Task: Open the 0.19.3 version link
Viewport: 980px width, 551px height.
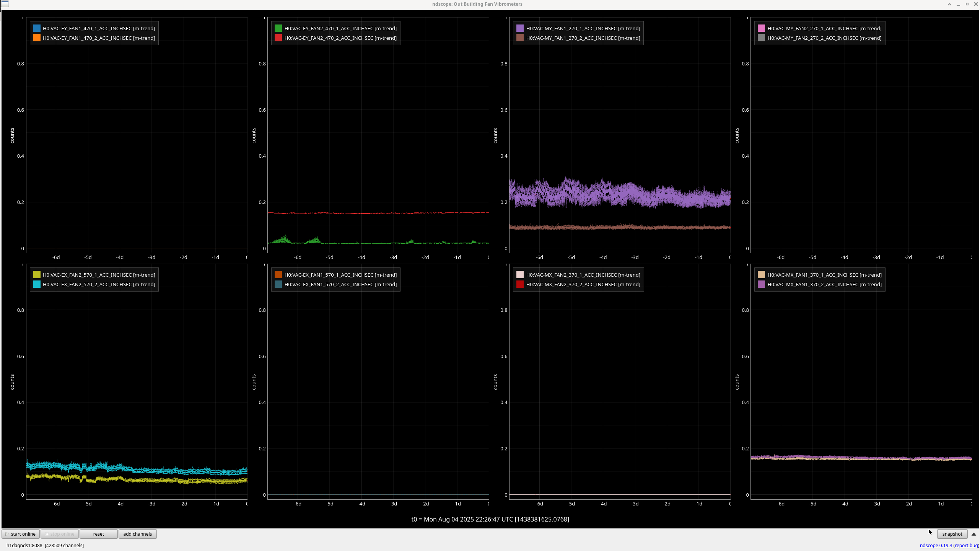Action: coord(945,546)
